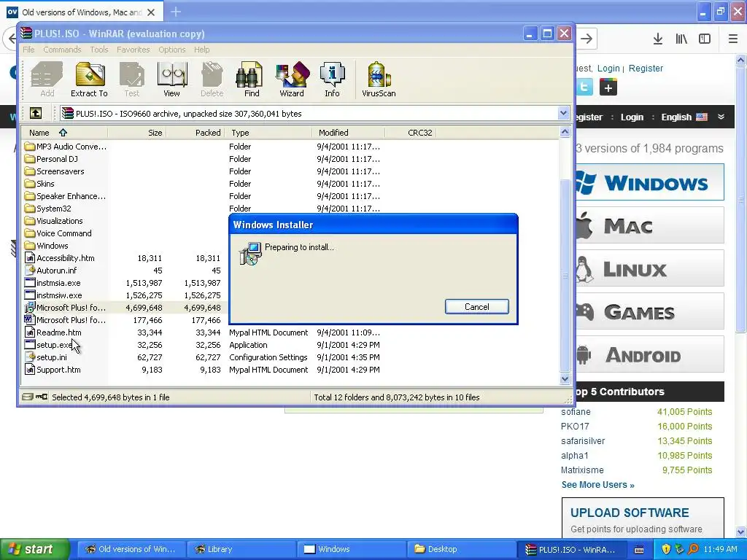Sort file list by Type column
747x560 pixels.
pos(268,133)
